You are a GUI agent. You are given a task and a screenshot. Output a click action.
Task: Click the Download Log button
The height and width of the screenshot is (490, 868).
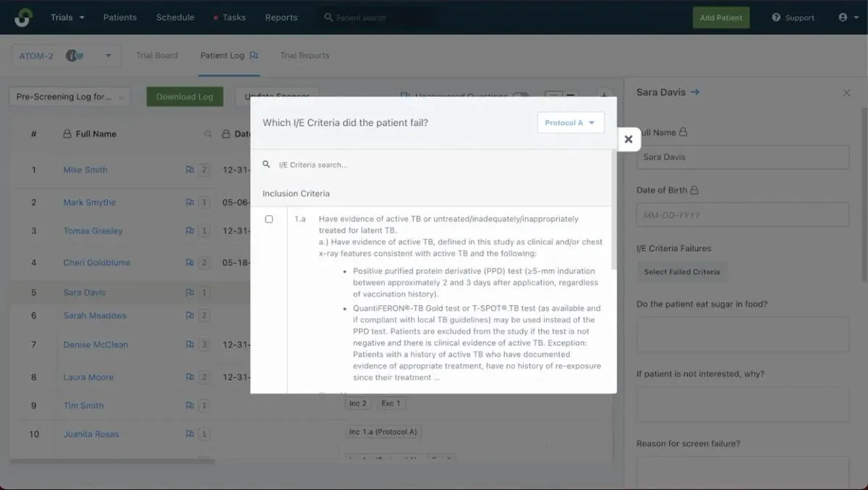point(184,95)
